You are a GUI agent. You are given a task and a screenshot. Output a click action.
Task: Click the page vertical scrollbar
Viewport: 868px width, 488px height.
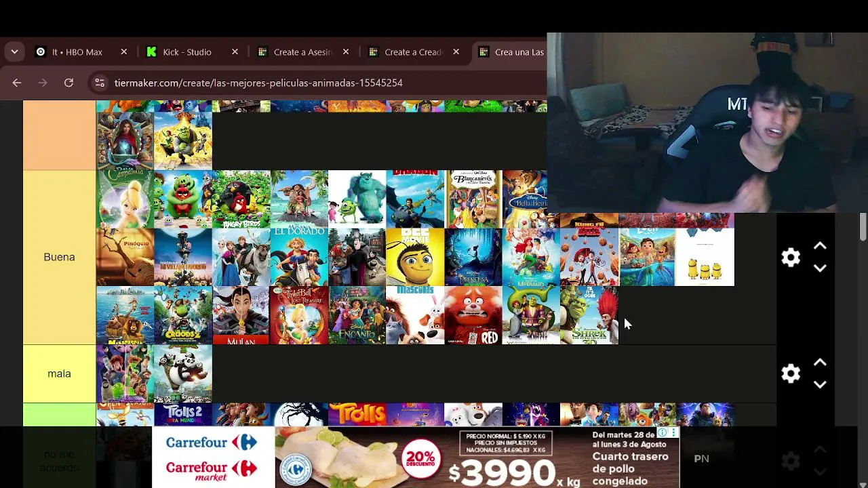point(863,226)
